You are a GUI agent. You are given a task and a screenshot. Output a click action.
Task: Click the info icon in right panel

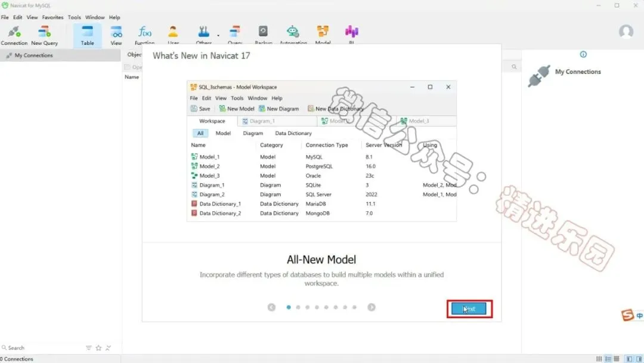pos(583,54)
